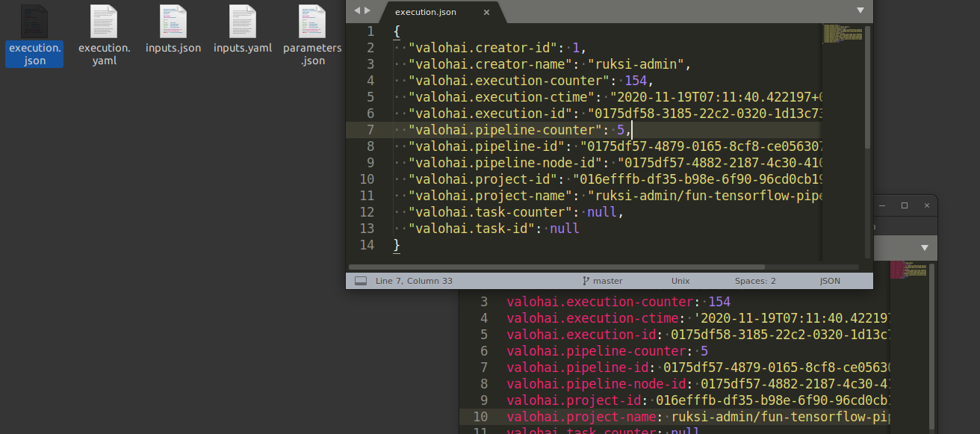Click the minimap in the front editor

tap(842, 34)
